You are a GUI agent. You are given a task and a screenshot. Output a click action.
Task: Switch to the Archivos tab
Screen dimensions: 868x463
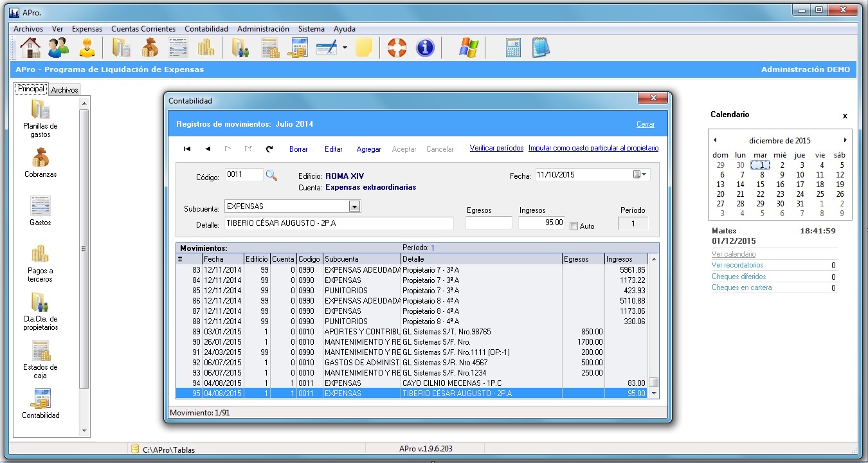coord(64,90)
